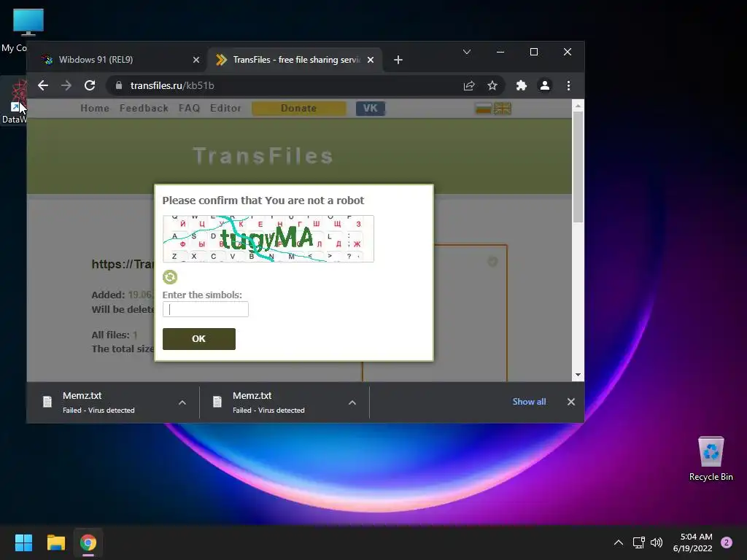Image resolution: width=747 pixels, height=560 pixels.
Task: Minimize the Chrome window
Action: click(500, 52)
